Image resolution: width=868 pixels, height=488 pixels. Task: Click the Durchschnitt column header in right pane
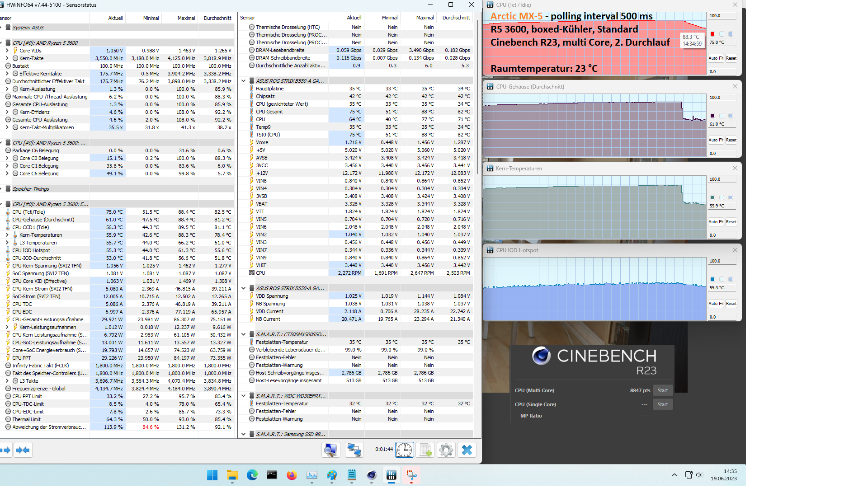coord(456,18)
